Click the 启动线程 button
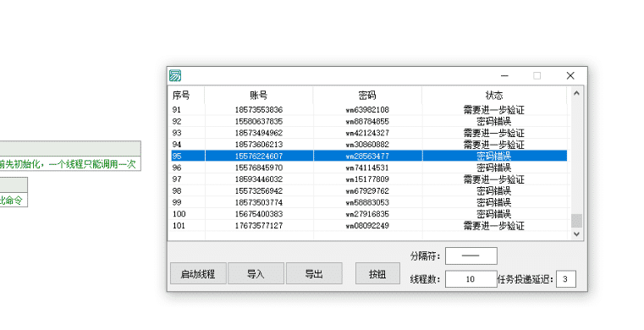The width and height of the screenshot is (644, 330). point(198,273)
